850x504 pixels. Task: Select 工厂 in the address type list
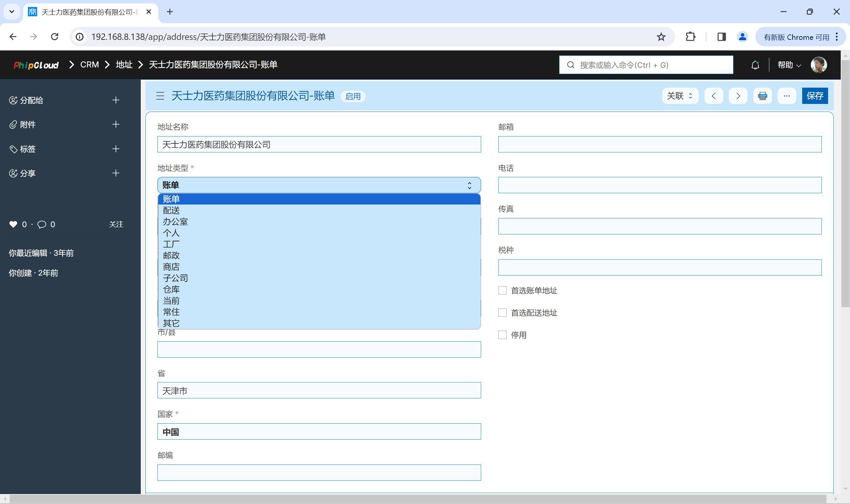pyautogui.click(x=319, y=244)
